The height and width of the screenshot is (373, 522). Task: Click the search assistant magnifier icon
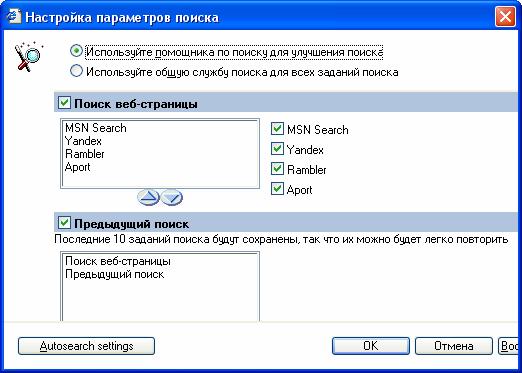click(28, 56)
